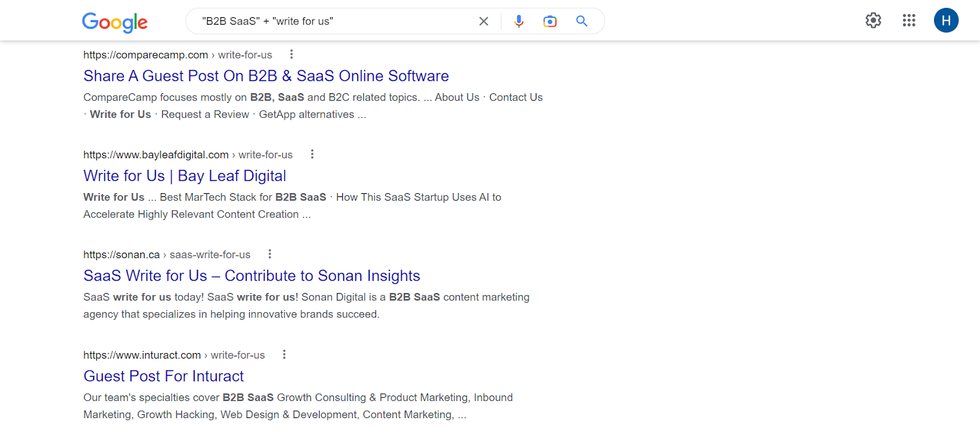Clear the search box with the X icon
This screenshot has height=442, width=980.
coord(484,21)
